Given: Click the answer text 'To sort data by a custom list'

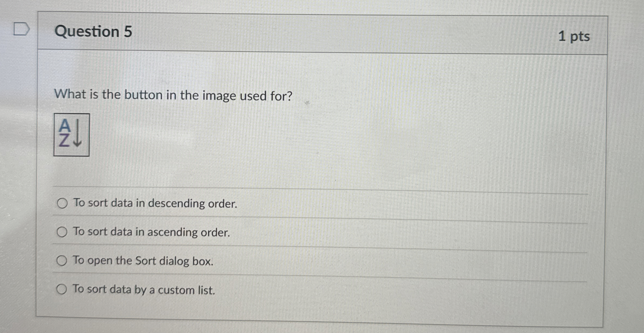Looking at the screenshot, I should [144, 290].
